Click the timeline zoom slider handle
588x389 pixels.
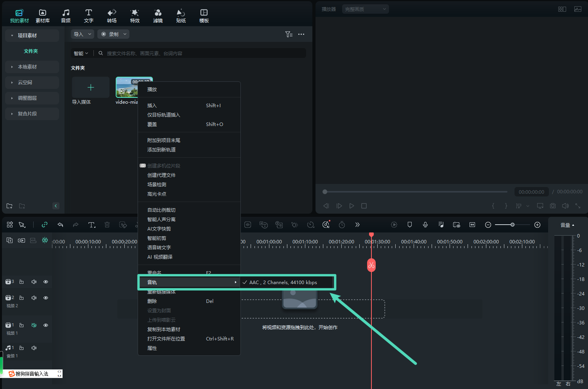(512, 225)
